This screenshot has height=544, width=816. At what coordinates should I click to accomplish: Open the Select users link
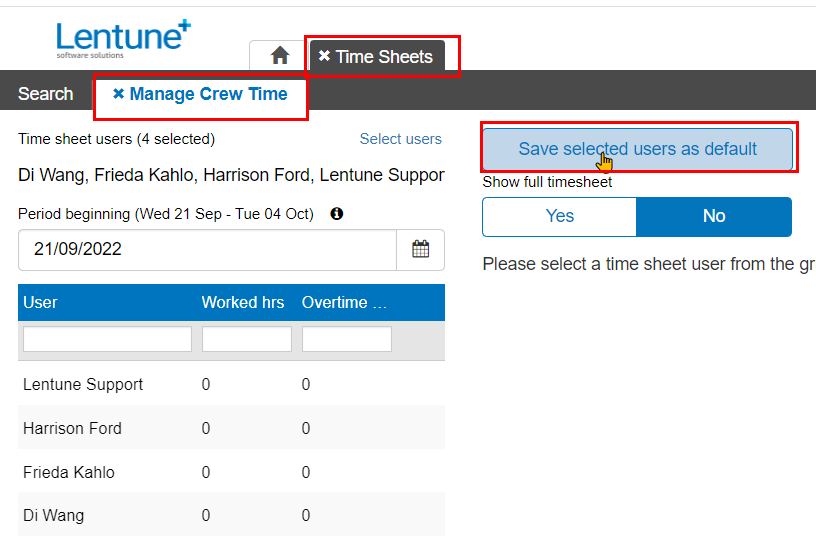click(x=400, y=139)
